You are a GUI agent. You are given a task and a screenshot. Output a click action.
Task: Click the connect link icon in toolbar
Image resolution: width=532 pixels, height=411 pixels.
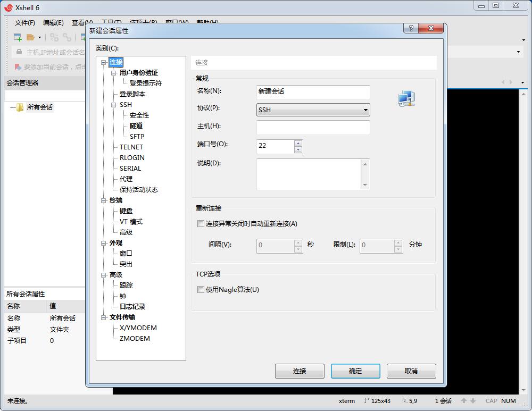coord(54,37)
